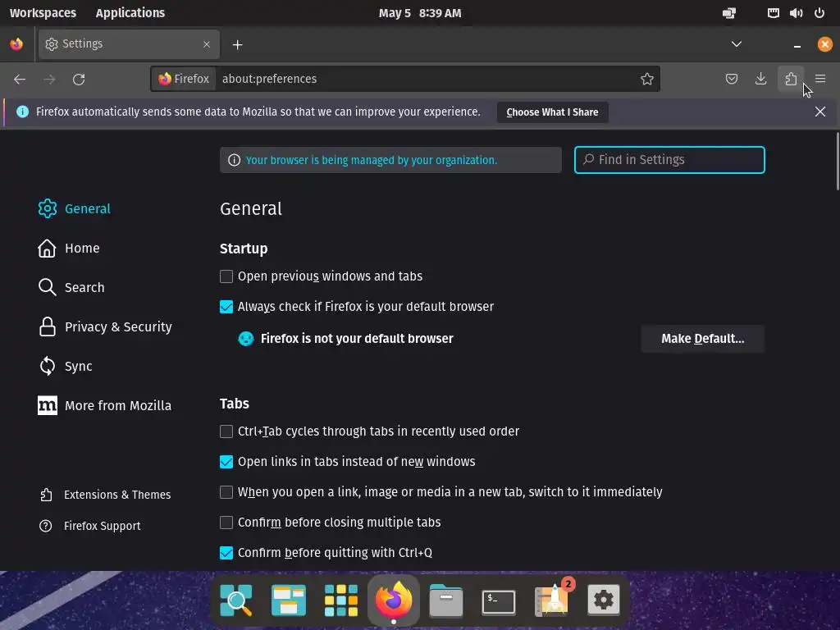This screenshot has width=840, height=630.
Task: Open the Firefox hamburger application menu
Action: tap(820, 79)
